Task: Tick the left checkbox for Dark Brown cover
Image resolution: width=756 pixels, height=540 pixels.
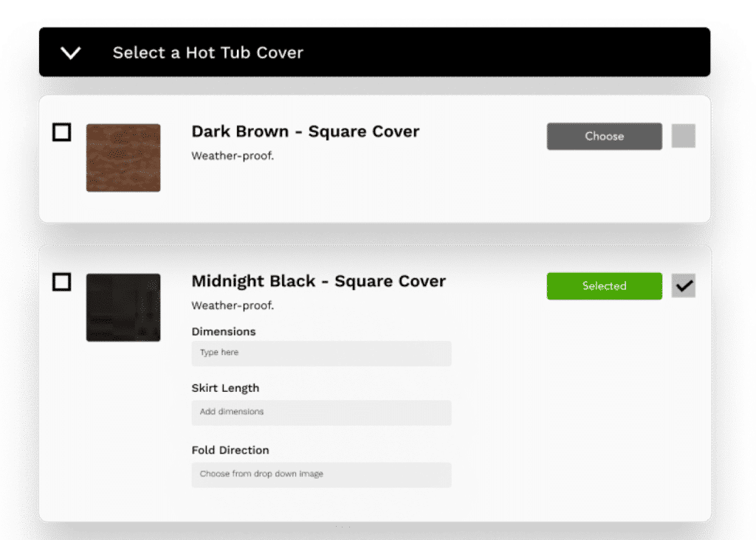Action: pyautogui.click(x=62, y=133)
